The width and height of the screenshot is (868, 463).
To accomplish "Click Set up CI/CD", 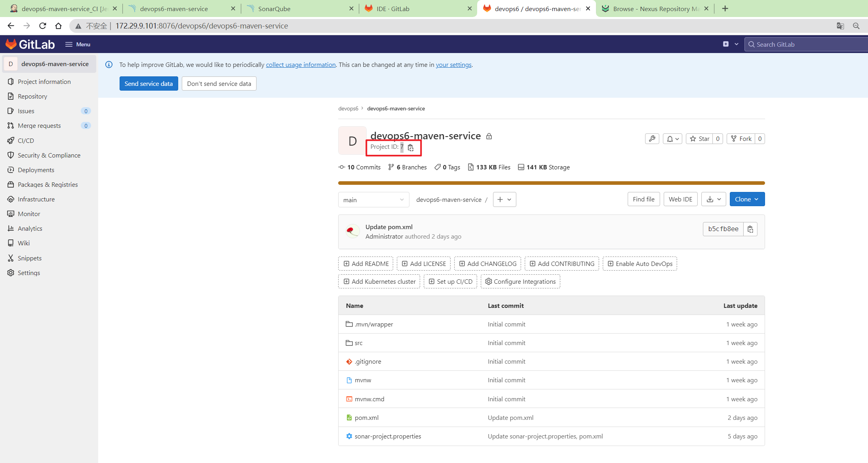I will click(450, 281).
